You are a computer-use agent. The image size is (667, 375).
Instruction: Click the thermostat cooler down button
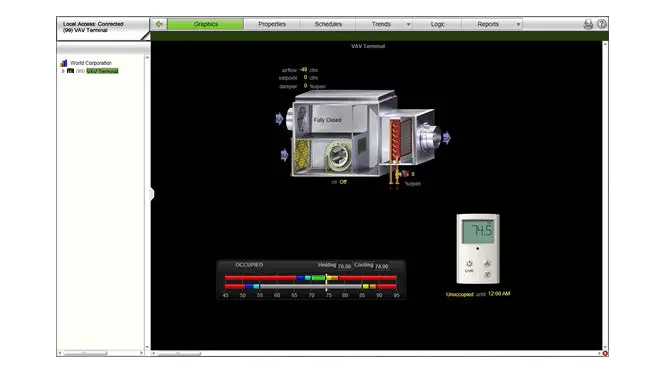pos(487,275)
